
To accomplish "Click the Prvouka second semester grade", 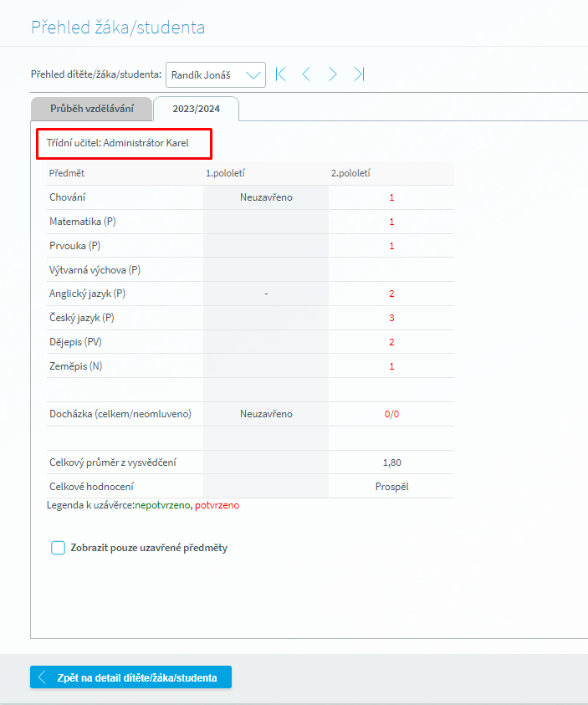I will 391,246.
